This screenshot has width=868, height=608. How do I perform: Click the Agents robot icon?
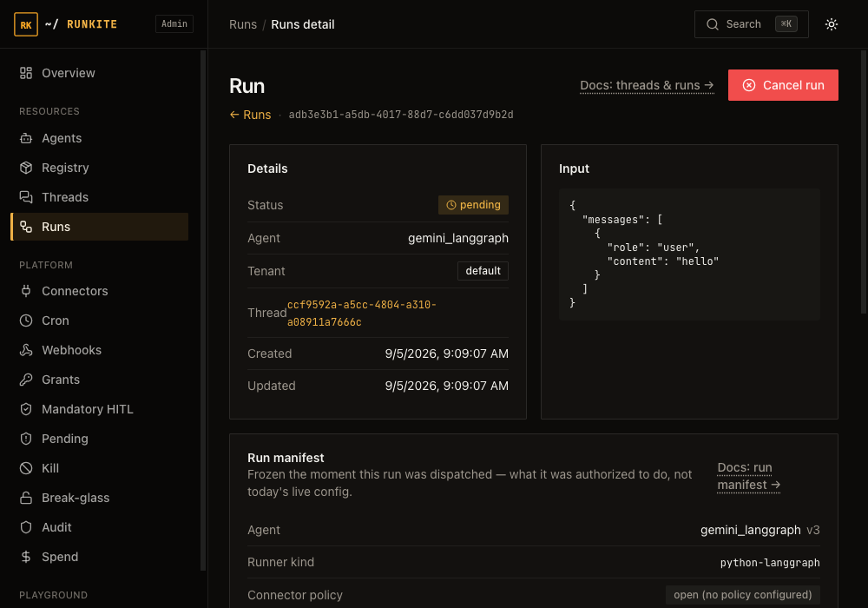(x=26, y=138)
